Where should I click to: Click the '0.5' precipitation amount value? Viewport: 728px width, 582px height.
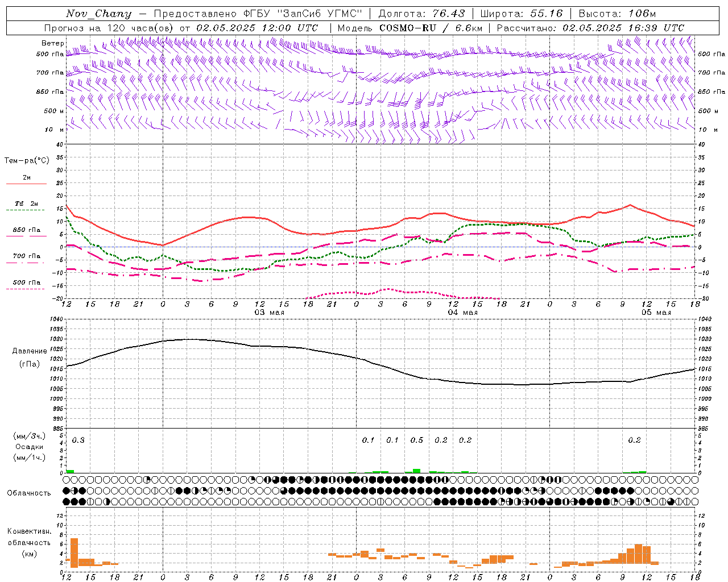(417, 440)
